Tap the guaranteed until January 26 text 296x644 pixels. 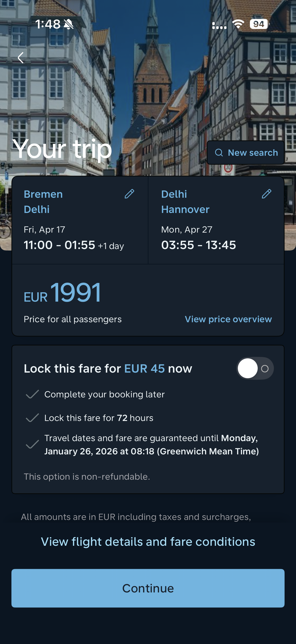pos(152,445)
